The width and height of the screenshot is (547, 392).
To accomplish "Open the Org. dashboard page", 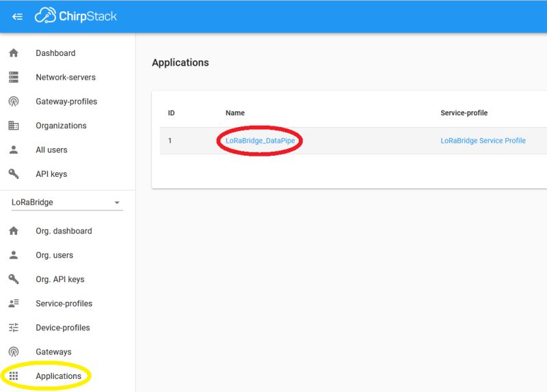I will 64,231.
